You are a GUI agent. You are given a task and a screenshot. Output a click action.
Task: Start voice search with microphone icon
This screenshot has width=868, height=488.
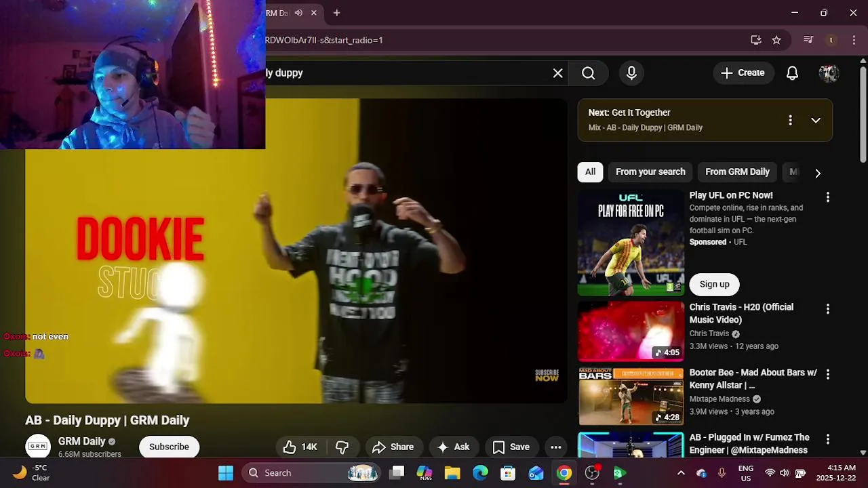(x=631, y=73)
